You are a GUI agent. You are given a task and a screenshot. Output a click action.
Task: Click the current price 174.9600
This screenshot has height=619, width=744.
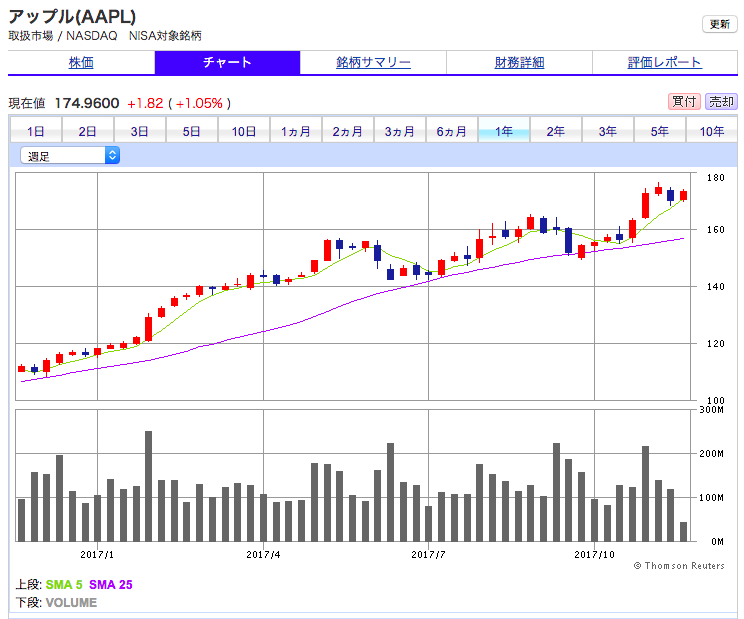coord(87,103)
